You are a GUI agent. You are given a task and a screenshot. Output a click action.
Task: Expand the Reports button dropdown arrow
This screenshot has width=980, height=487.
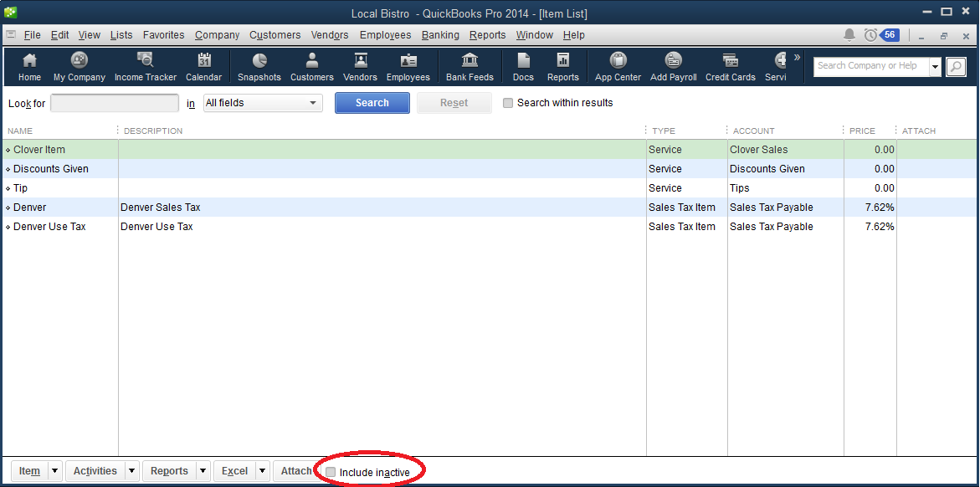pyautogui.click(x=203, y=471)
